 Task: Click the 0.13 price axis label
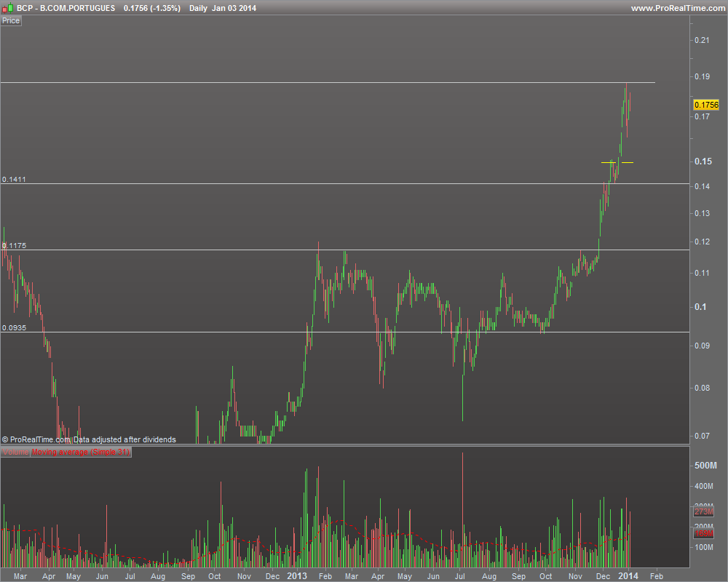[x=702, y=213]
